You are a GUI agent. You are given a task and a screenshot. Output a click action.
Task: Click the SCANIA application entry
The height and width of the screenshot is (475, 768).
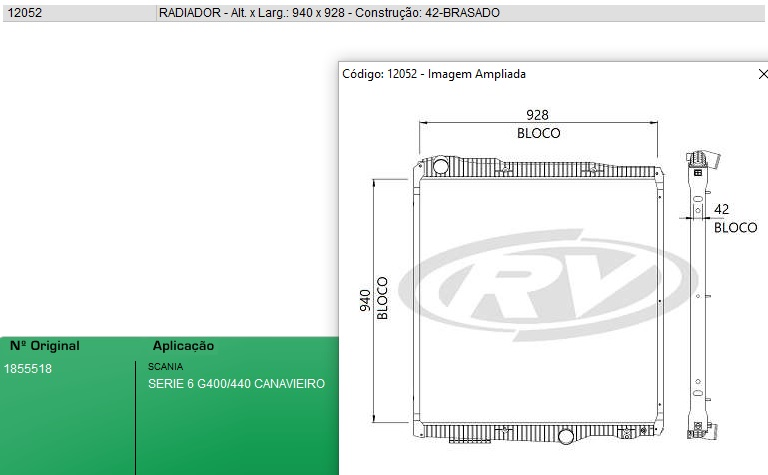tap(165, 367)
